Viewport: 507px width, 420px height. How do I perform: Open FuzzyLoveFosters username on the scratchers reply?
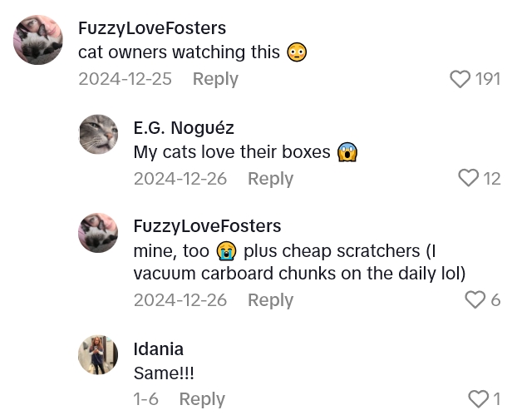pos(207,226)
